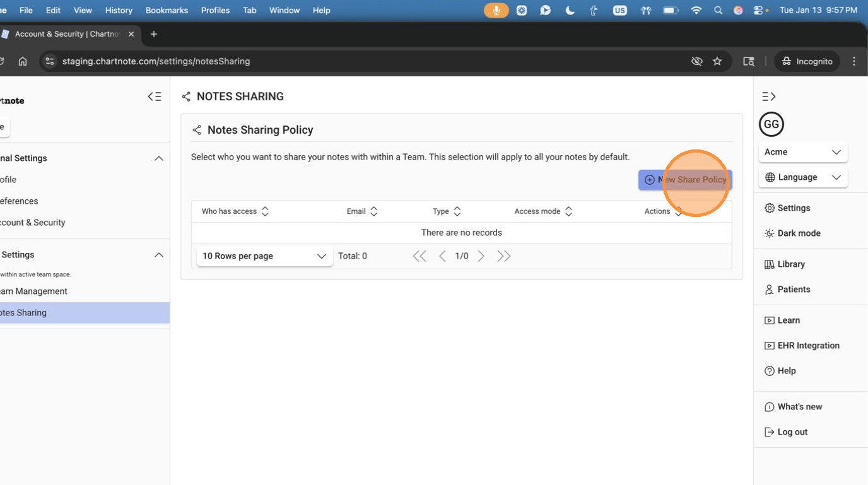The width and height of the screenshot is (868, 485).
Task: Log out of the account
Action: click(x=786, y=432)
